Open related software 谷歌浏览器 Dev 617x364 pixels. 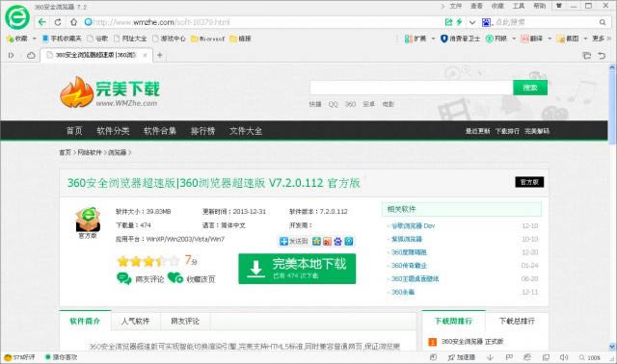pos(414,226)
